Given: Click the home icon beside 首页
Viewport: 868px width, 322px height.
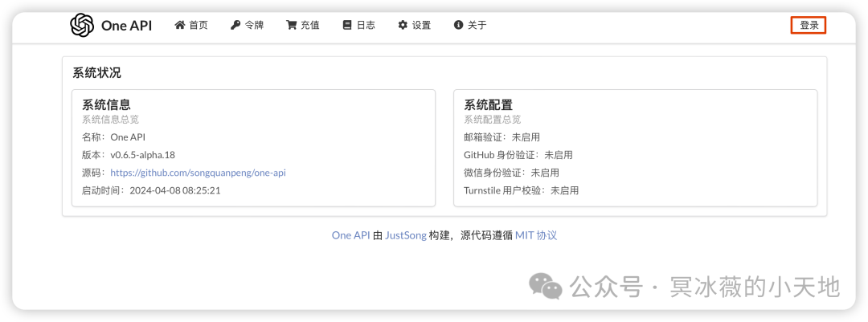Looking at the screenshot, I should tap(179, 25).
